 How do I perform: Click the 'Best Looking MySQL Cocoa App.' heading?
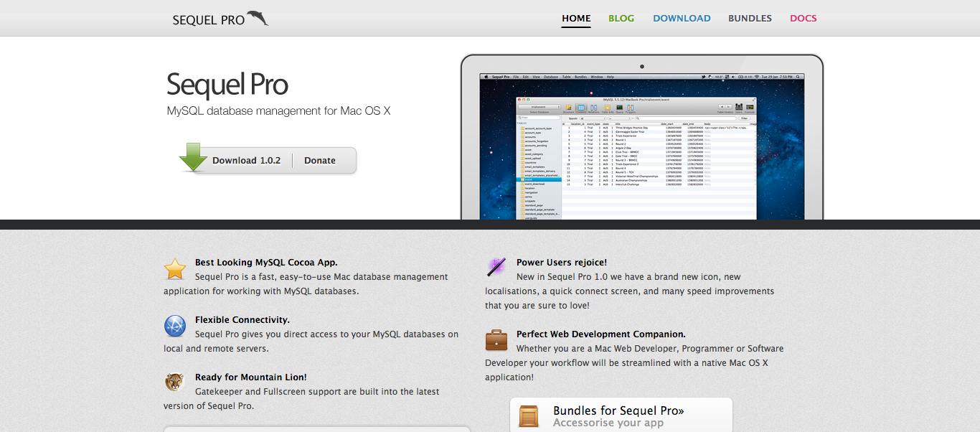266,263
